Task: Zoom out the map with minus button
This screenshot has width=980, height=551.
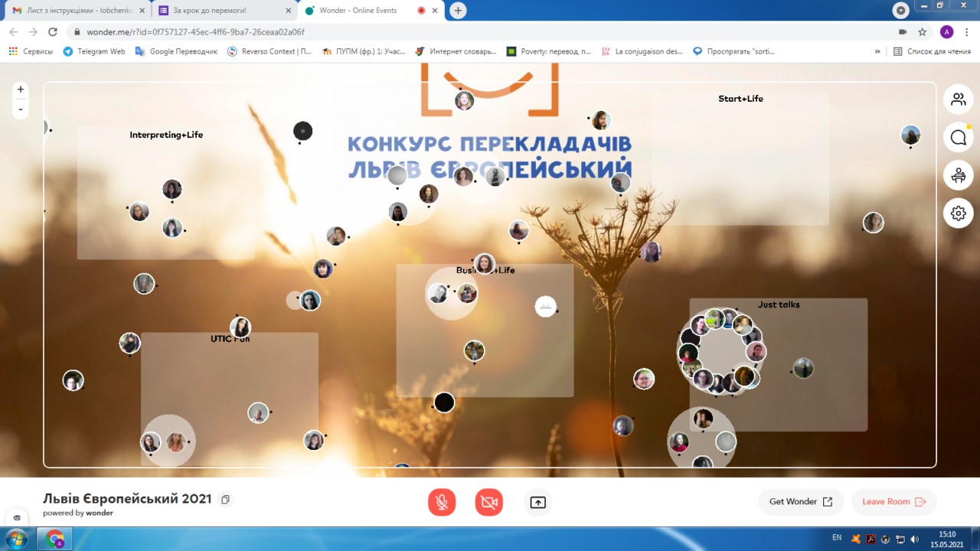Action: (x=21, y=109)
